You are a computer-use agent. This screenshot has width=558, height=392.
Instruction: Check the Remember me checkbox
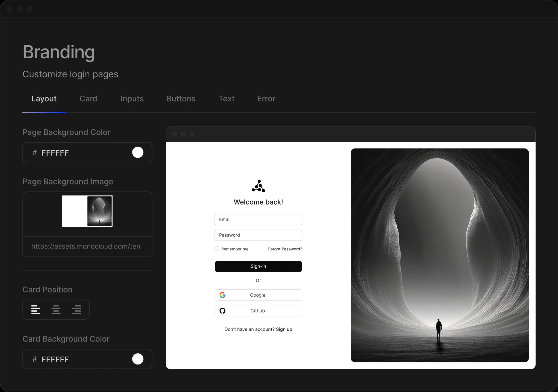[217, 248]
